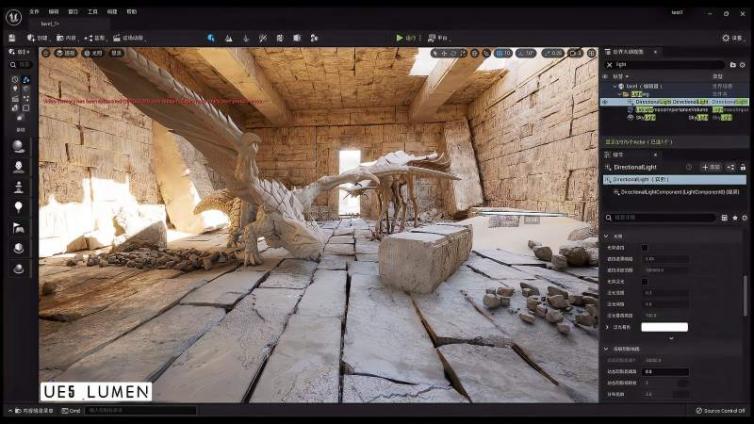Open the Settings menu at top right
The width and height of the screenshot is (754, 424).
[x=732, y=38]
